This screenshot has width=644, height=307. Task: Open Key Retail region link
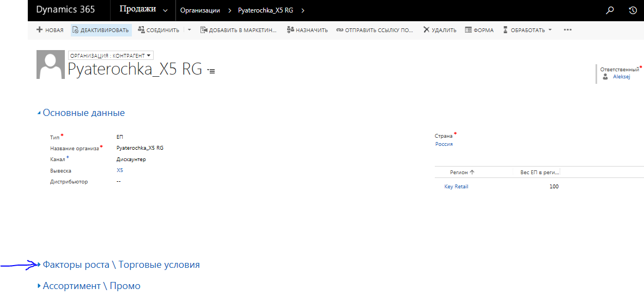click(x=457, y=186)
